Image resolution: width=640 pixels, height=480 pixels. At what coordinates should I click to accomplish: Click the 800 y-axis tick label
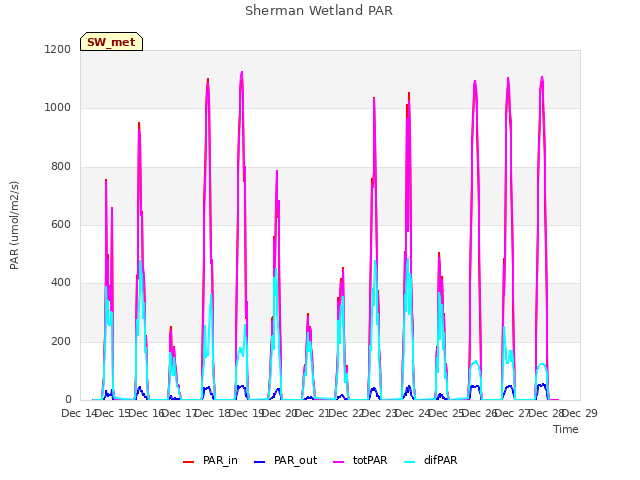[61, 166]
